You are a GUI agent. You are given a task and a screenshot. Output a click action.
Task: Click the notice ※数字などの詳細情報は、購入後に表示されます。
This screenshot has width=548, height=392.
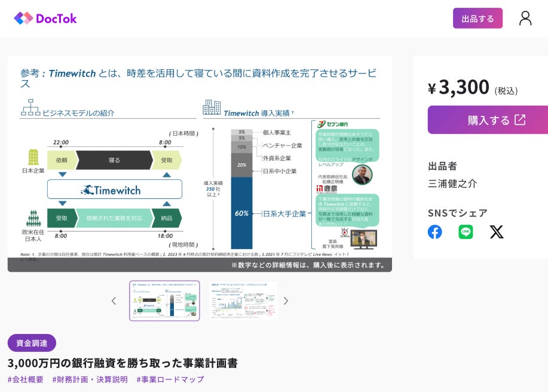pyautogui.click(x=308, y=265)
